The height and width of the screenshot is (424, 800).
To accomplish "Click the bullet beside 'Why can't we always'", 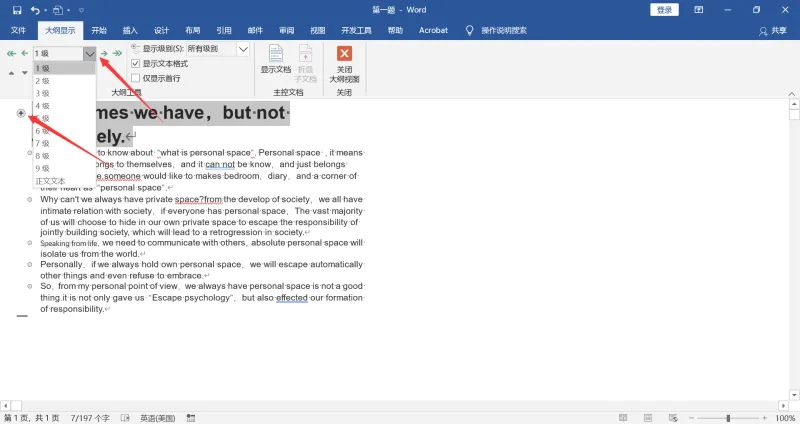I will [30, 199].
